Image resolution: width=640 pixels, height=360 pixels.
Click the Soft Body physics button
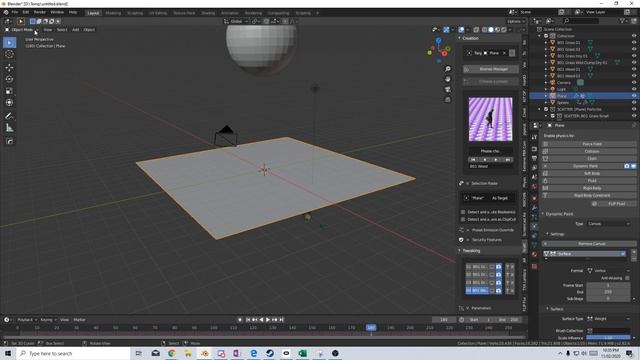[x=589, y=173]
